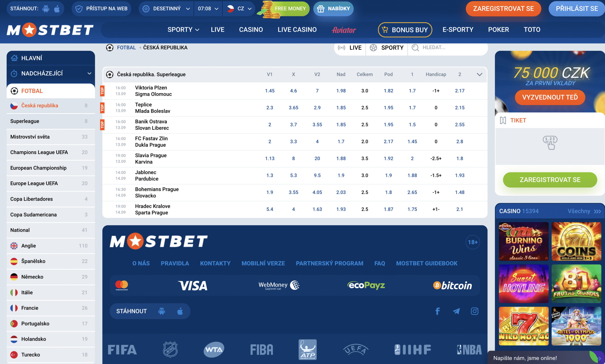Open the Mostbet Guidebook footer link
The image size is (605, 364).
click(x=427, y=263)
